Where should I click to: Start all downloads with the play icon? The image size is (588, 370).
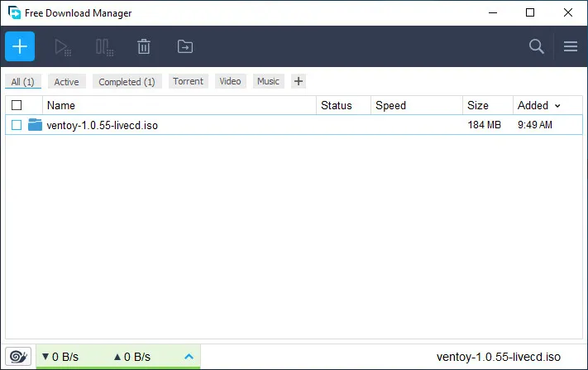coord(63,47)
